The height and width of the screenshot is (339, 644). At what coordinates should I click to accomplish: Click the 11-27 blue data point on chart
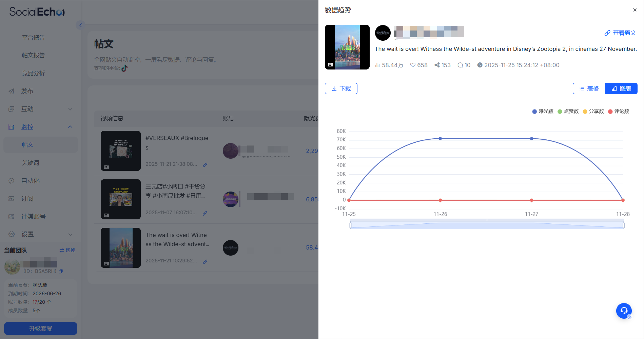[531, 139]
